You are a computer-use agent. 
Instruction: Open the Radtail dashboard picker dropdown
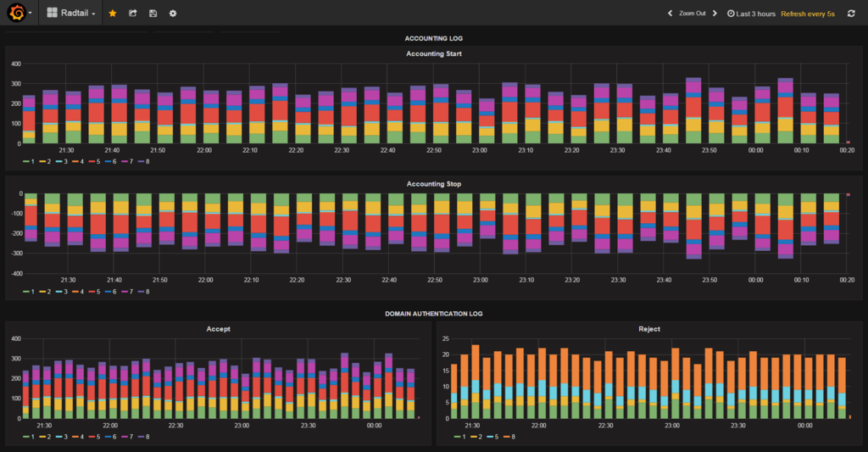point(71,13)
